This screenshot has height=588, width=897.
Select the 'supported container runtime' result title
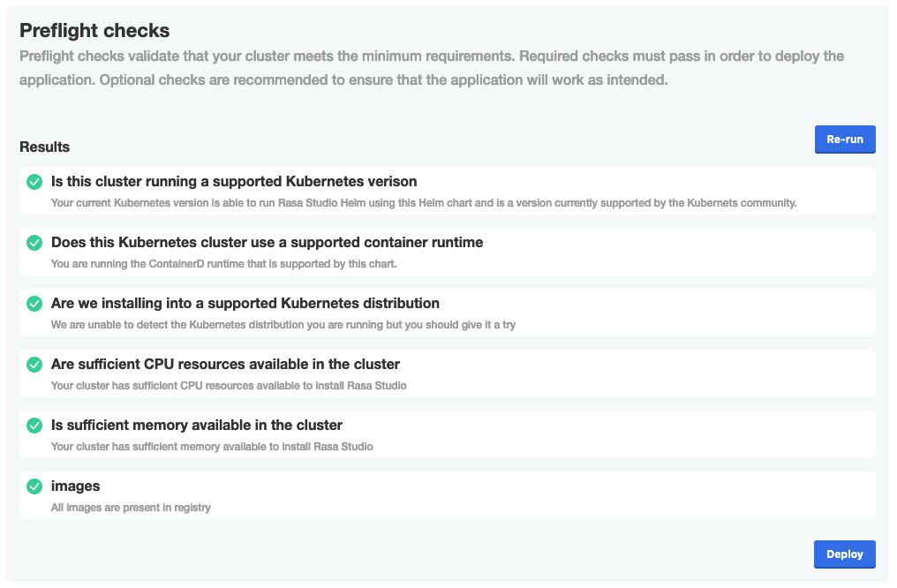[x=267, y=243]
